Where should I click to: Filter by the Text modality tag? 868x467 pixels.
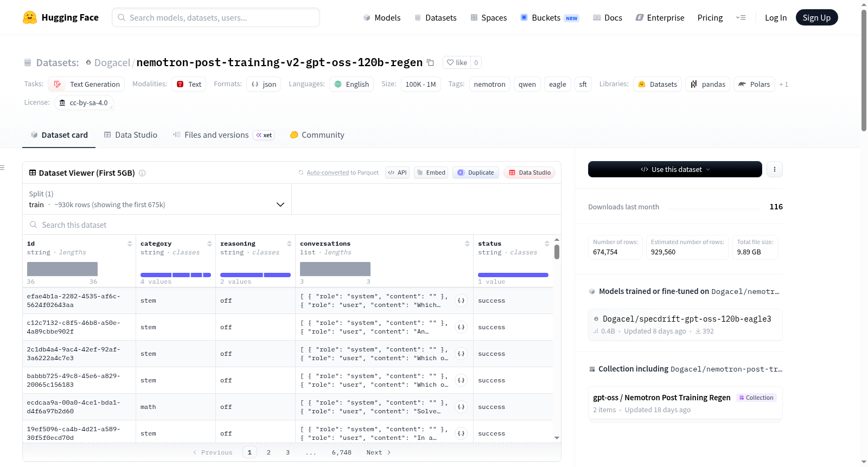[x=189, y=84]
